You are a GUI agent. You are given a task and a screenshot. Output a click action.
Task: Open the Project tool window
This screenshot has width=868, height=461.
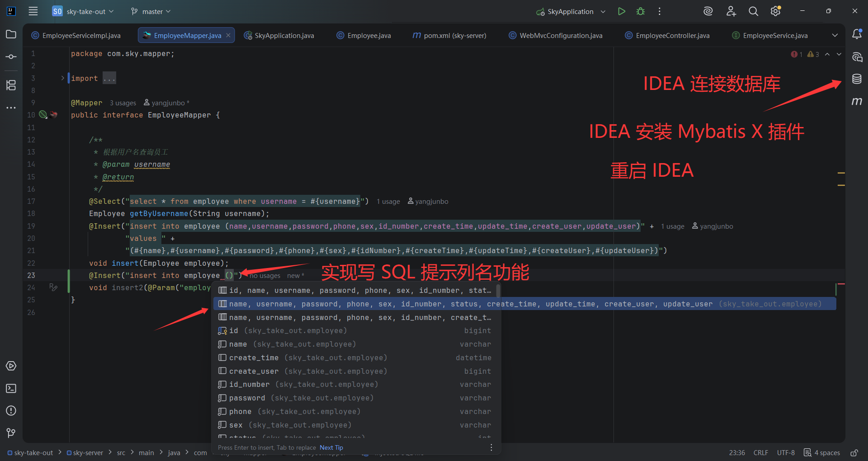[x=11, y=34]
